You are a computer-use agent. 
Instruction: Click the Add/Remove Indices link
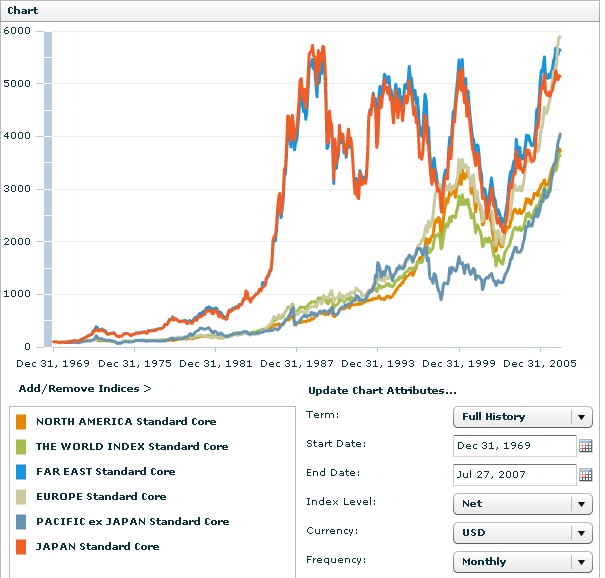click(x=85, y=389)
